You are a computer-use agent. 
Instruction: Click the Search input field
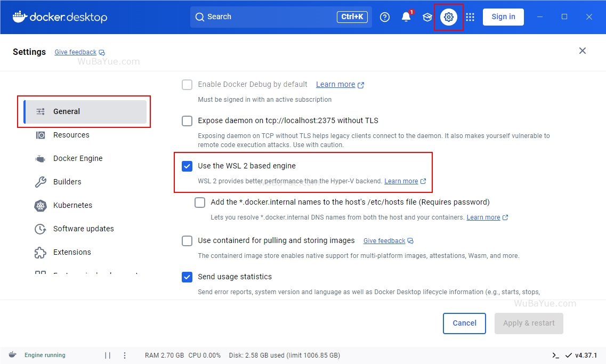(281, 17)
